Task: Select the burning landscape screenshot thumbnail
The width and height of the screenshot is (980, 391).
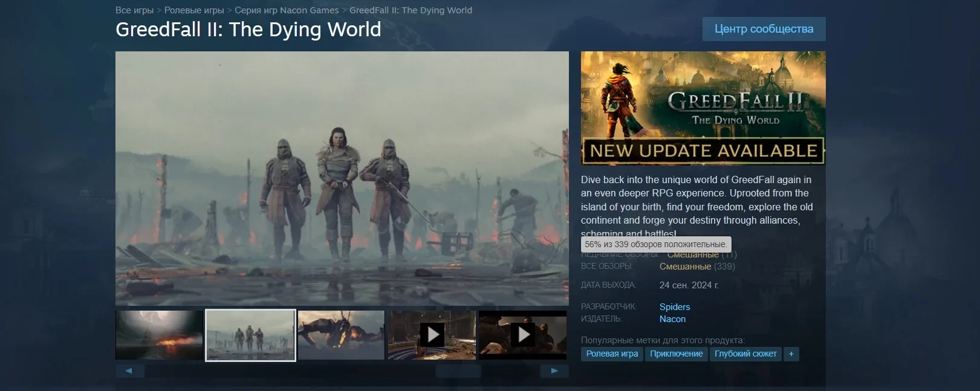Action: (x=159, y=335)
